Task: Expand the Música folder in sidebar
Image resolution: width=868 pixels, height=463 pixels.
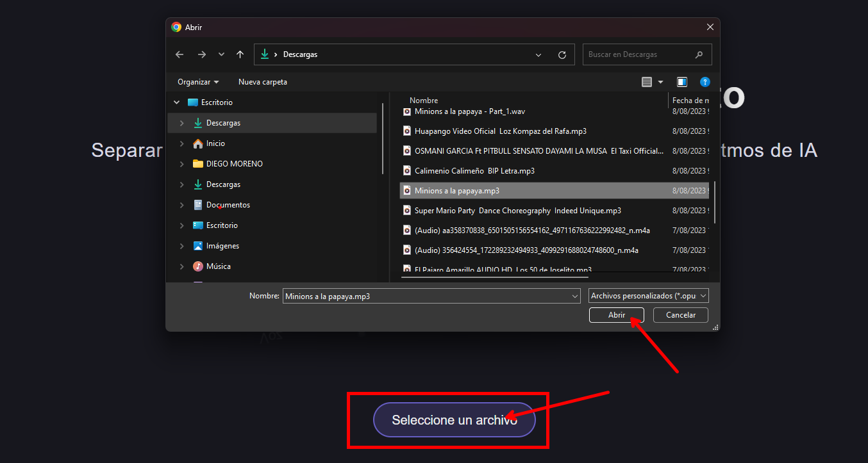Action: [182, 266]
